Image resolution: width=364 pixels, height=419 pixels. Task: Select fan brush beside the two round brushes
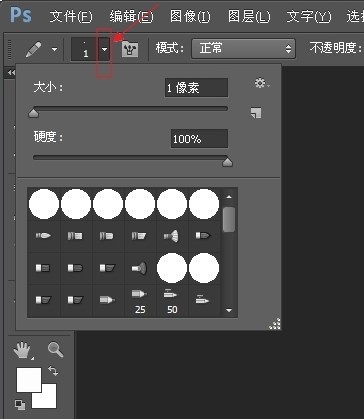[x=140, y=268]
